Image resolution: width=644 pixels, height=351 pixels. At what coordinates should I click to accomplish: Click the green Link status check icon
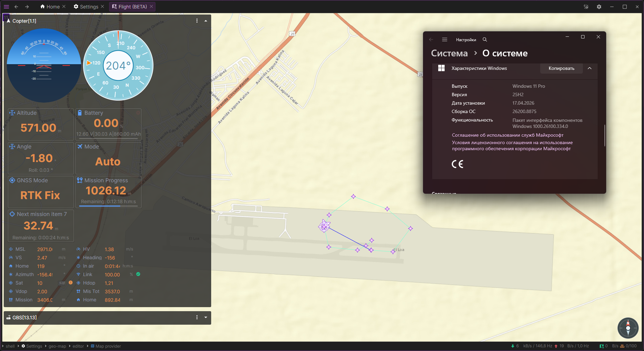pyautogui.click(x=138, y=274)
